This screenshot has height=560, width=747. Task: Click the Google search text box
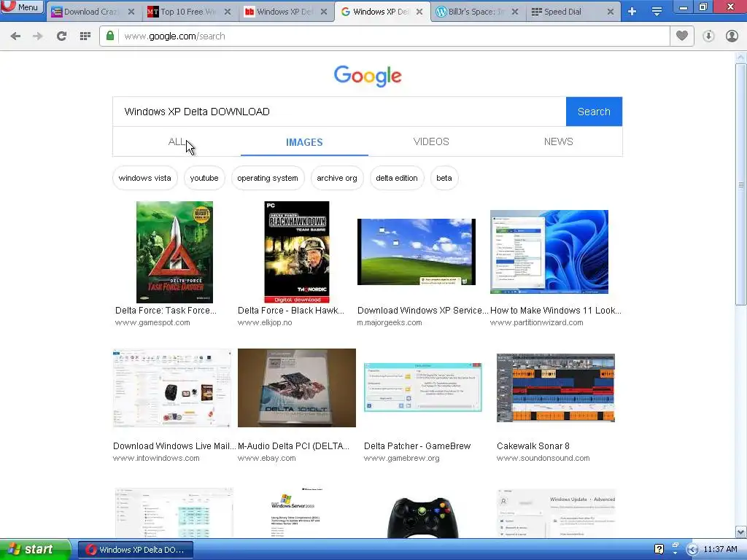(339, 112)
